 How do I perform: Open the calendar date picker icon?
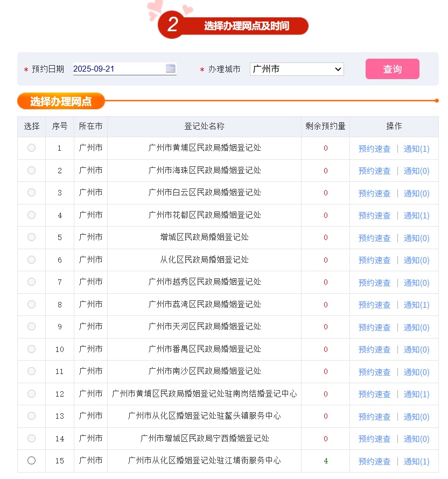(x=171, y=69)
